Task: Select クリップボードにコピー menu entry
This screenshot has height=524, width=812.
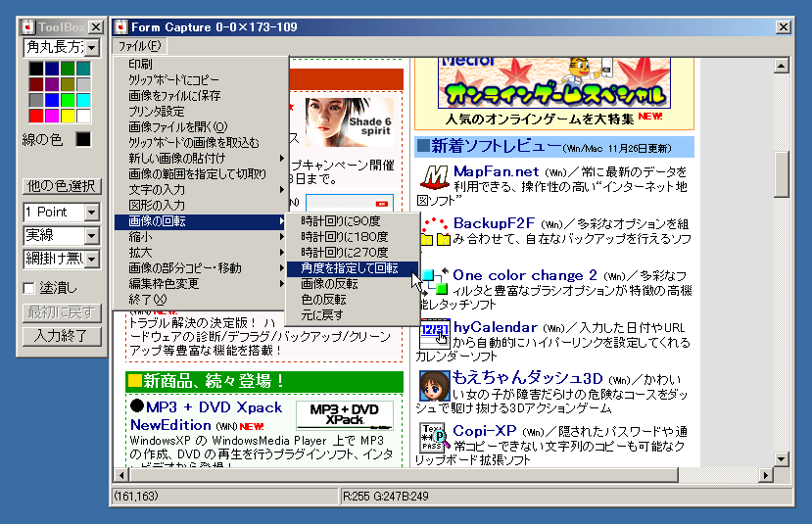Action: [x=201, y=79]
